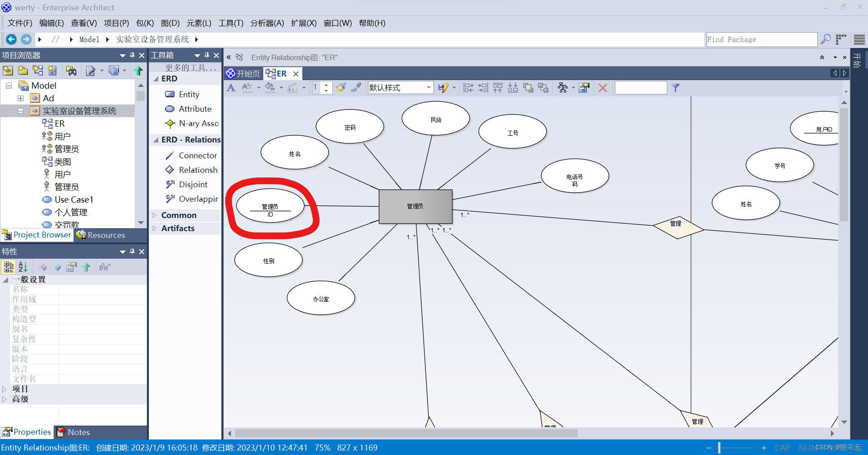Image resolution: width=868 pixels, height=455 pixels.
Task: Click the diagram properties icon
Action: click(584, 88)
